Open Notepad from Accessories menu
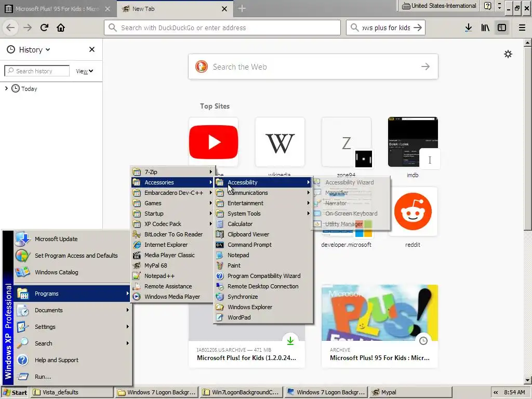 point(263,255)
